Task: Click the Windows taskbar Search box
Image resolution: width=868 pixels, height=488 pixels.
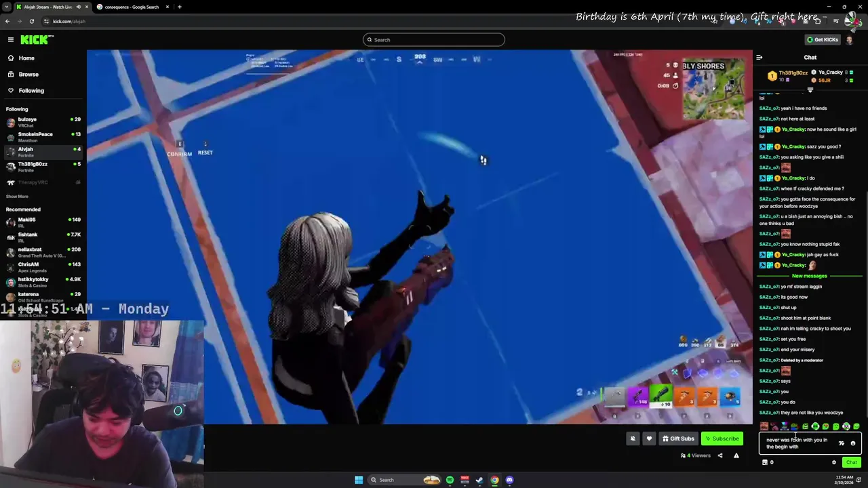Action: tap(404, 480)
